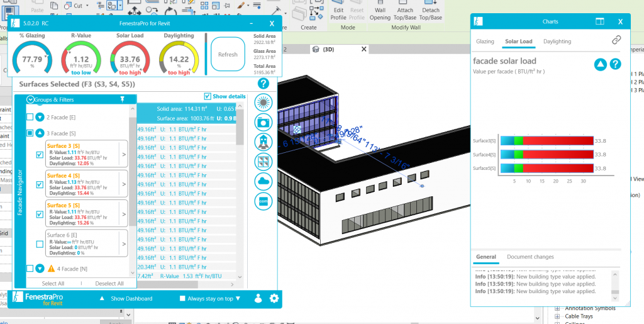Open Surface 3 [S] details arrow
The height and width of the screenshot is (324, 644).
pyautogui.click(x=124, y=154)
